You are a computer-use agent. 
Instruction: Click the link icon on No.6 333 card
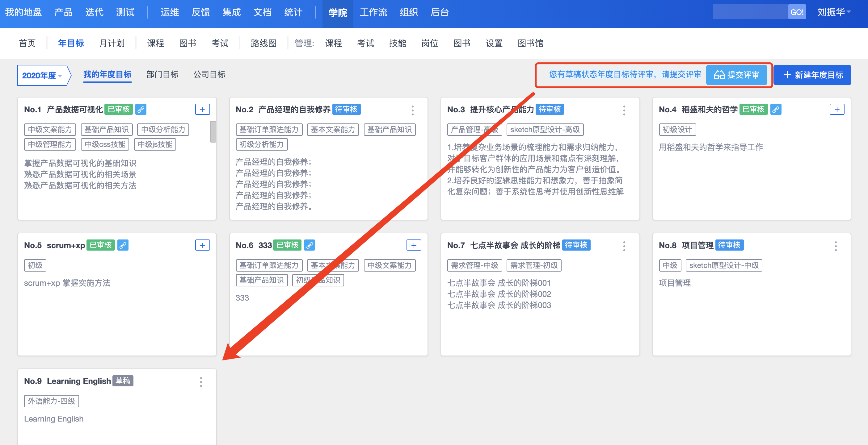click(309, 245)
